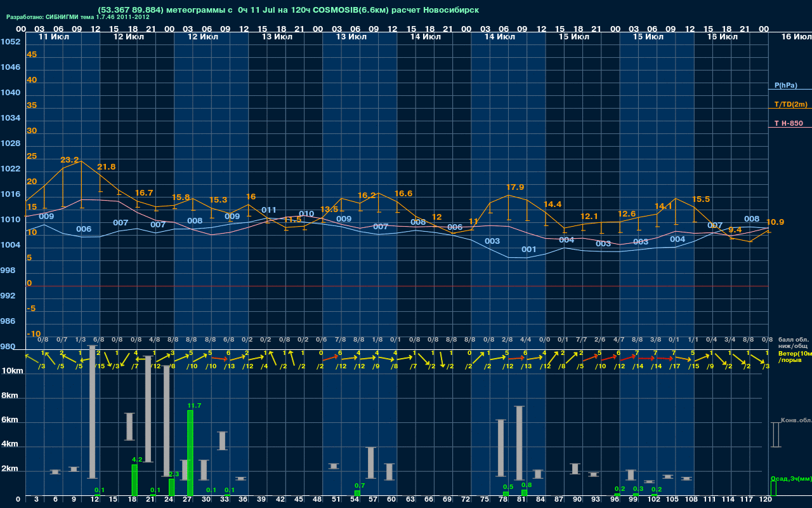Click the 15.3 temperature label
The width and height of the screenshot is (812, 508).
[218, 199]
